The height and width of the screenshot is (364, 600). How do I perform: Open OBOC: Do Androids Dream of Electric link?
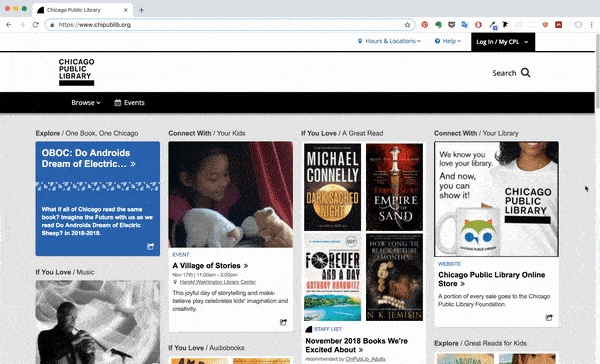point(88,158)
